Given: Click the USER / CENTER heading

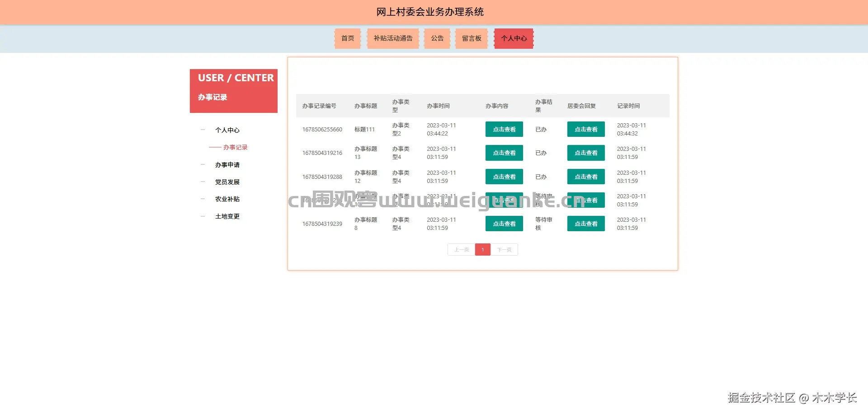Looking at the screenshot, I should tap(236, 78).
